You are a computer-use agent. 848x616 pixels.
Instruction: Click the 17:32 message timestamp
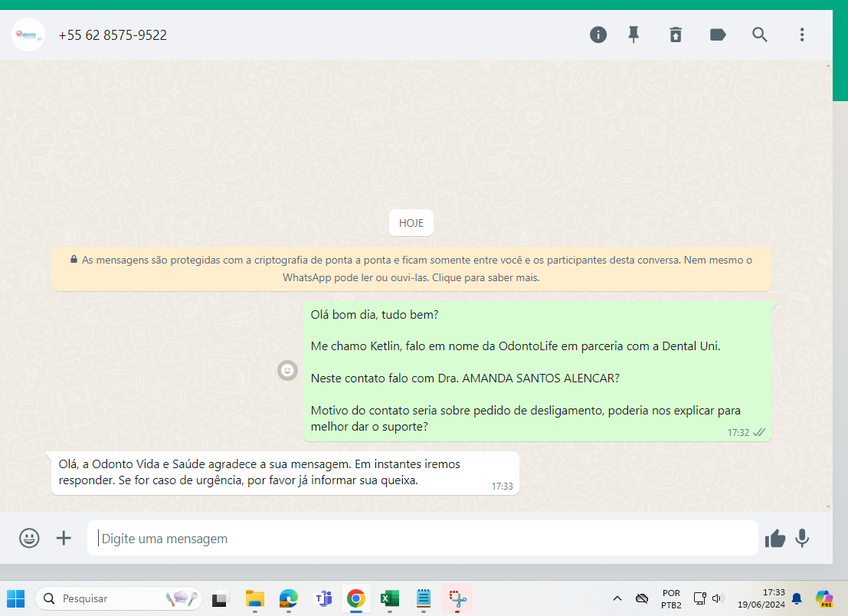point(738,433)
